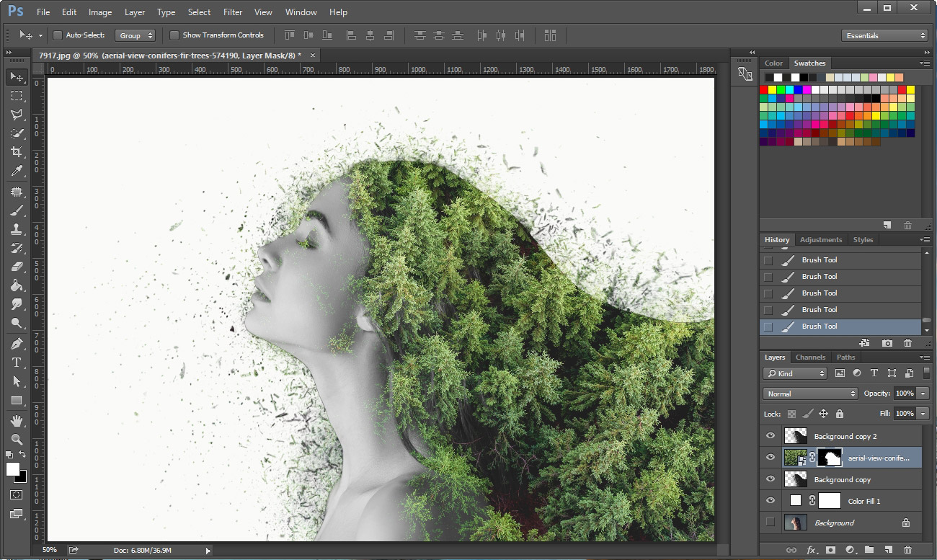Switch to the Color panel tab
This screenshot has width=937, height=560.
[x=773, y=63]
